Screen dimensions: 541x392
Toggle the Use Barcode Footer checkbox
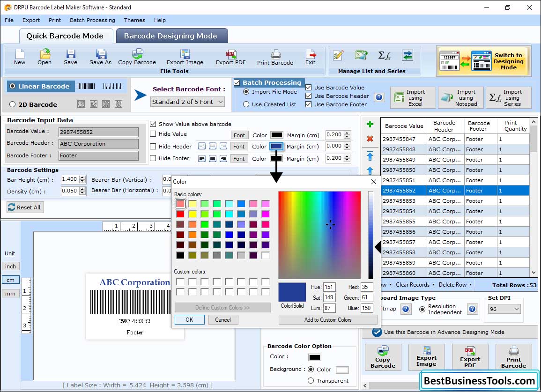[x=309, y=104]
